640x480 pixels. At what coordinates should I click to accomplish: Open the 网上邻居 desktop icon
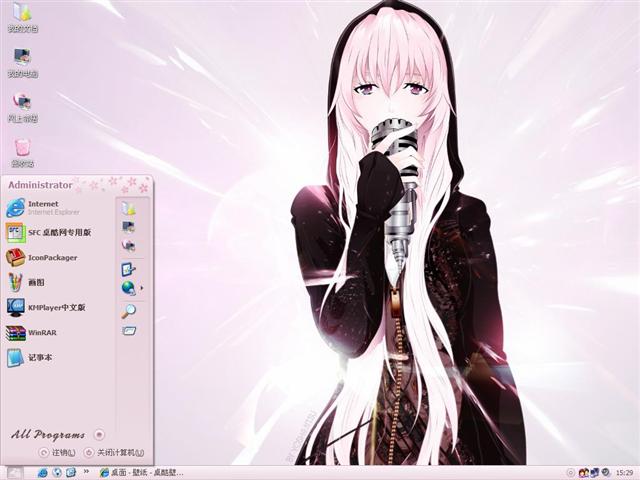[23, 107]
